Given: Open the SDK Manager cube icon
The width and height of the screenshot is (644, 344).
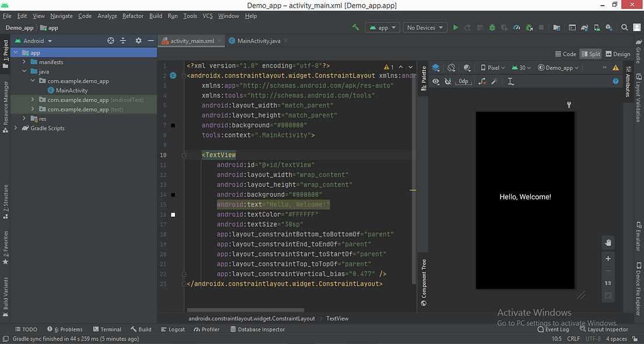Looking at the screenshot, I should 610,27.
